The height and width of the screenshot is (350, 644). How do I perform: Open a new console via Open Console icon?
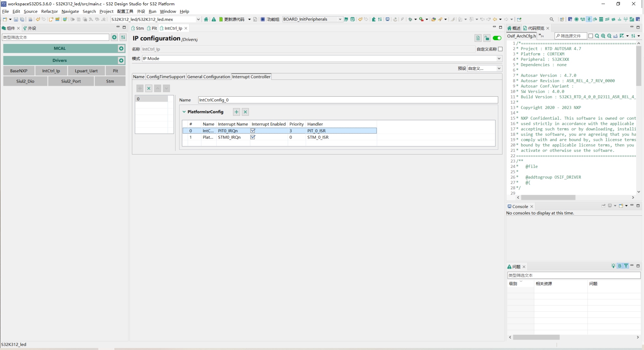pos(621,206)
